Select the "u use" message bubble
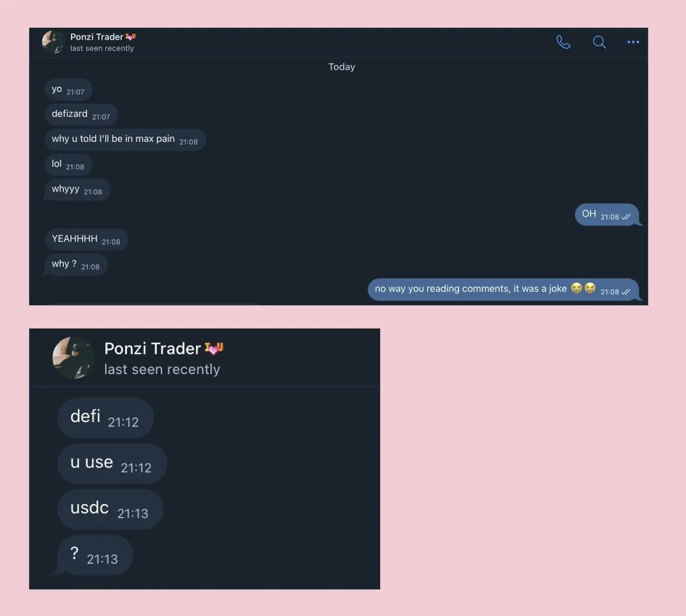This screenshot has width=686, height=616. click(112, 463)
